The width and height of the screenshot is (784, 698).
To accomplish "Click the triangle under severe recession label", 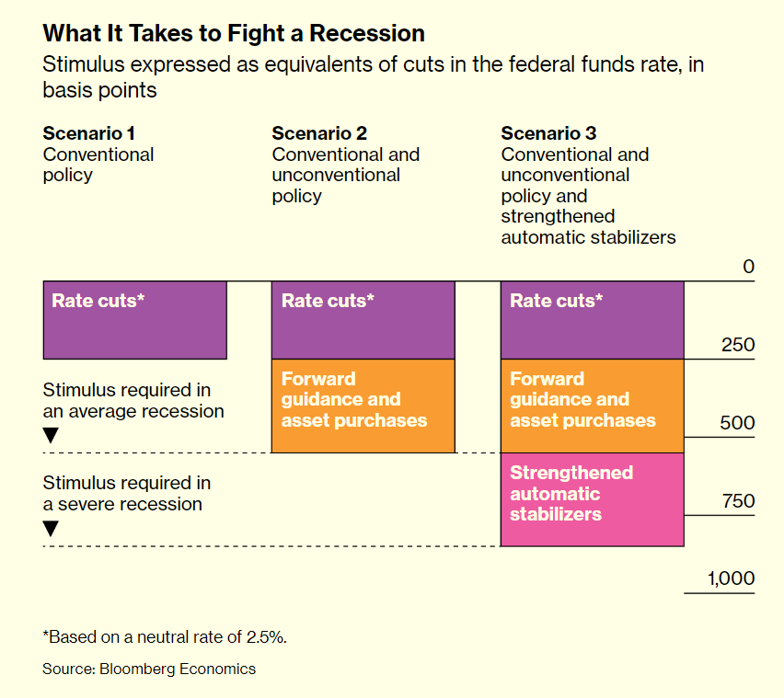I will point(51,528).
